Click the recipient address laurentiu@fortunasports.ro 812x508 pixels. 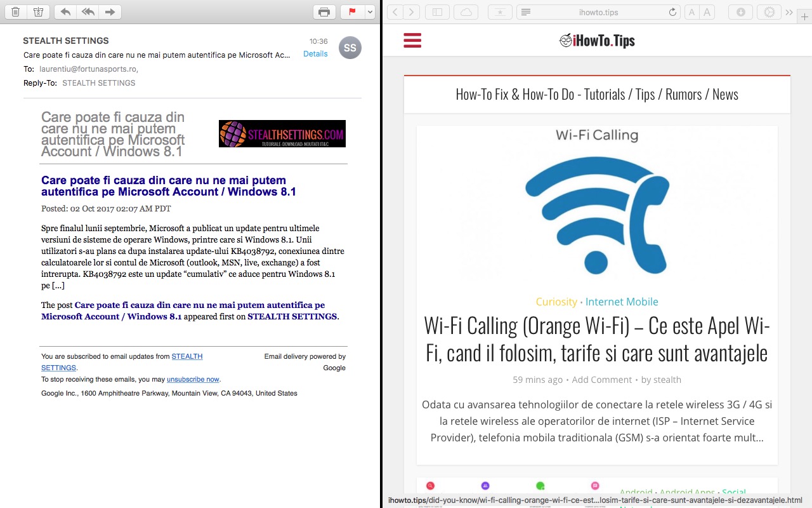[x=88, y=69]
